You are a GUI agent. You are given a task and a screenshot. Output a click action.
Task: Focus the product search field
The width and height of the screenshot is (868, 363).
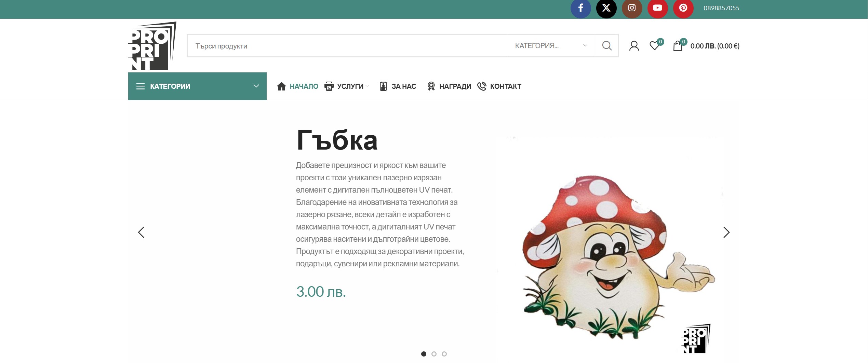coord(347,46)
